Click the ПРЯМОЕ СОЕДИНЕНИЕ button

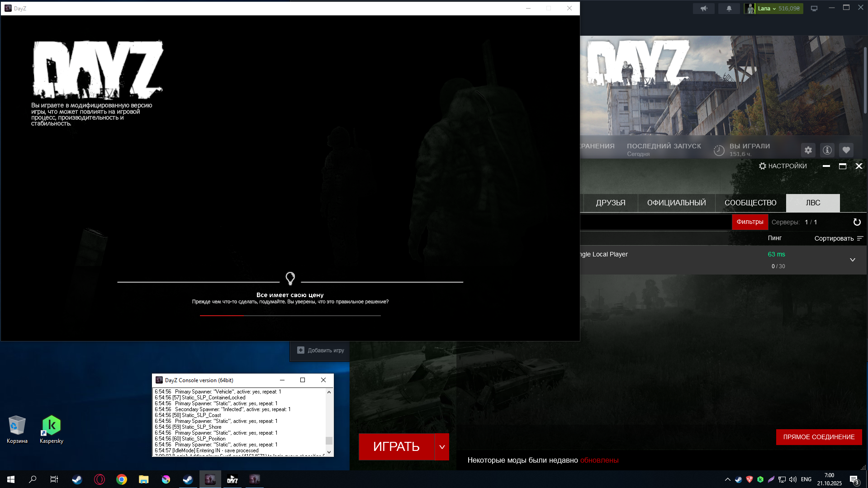coord(819,437)
